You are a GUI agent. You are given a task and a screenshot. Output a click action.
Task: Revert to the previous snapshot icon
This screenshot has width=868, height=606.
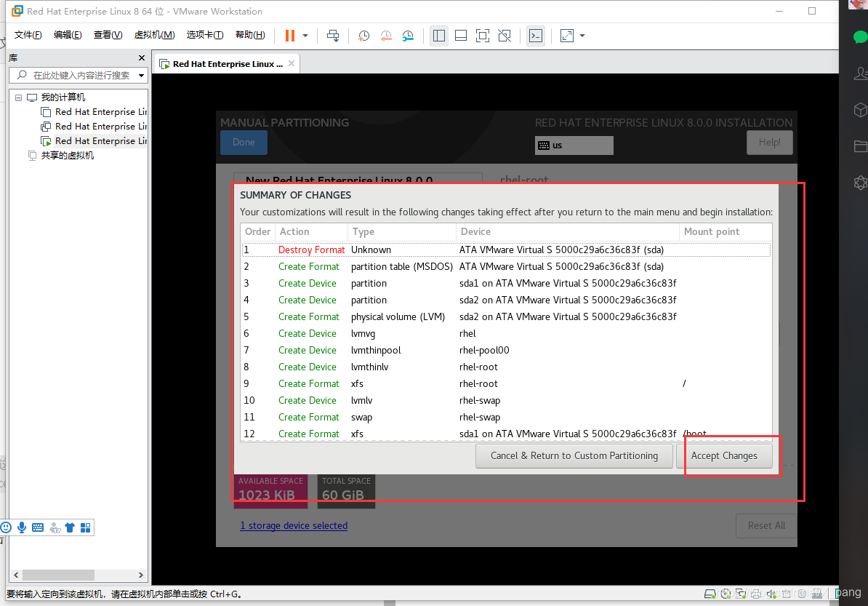coord(386,36)
